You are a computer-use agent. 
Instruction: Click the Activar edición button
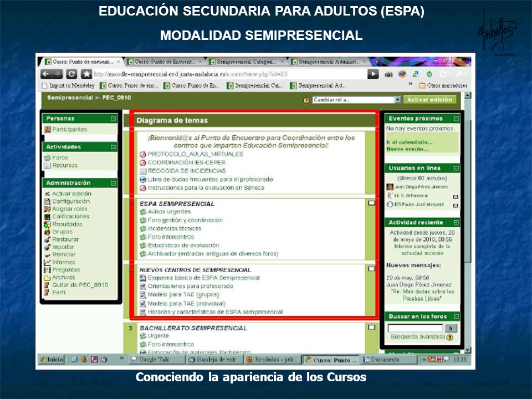[429, 100]
